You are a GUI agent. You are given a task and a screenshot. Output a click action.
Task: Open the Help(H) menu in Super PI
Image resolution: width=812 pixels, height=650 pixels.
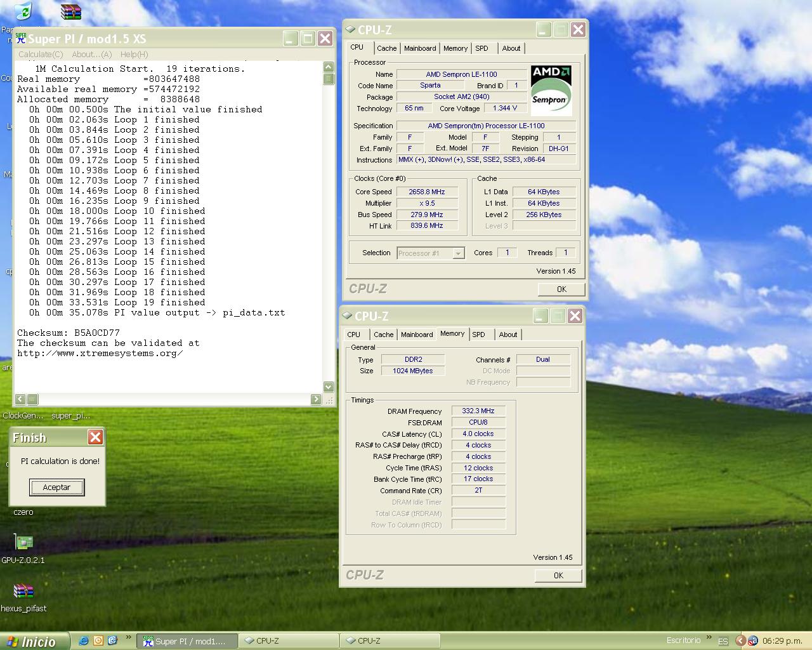point(134,54)
